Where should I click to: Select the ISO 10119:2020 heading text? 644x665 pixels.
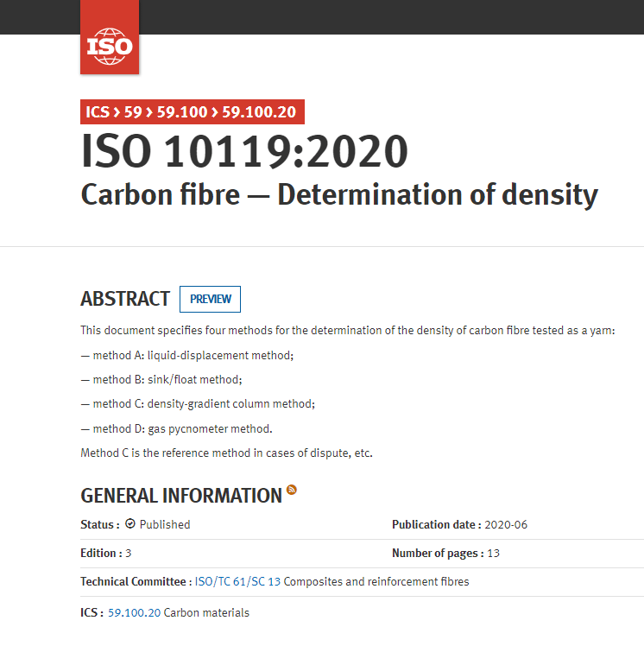coord(244,151)
